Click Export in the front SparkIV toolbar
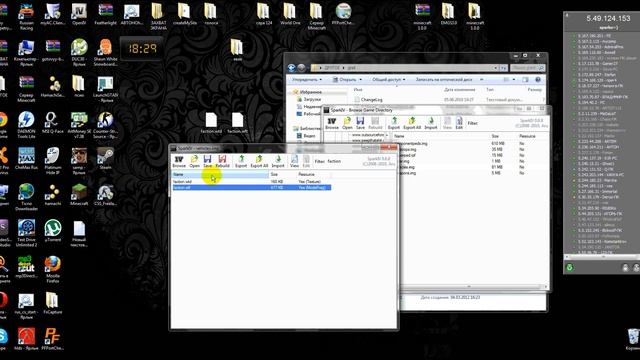The height and width of the screenshot is (360, 640). pyautogui.click(x=241, y=161)
